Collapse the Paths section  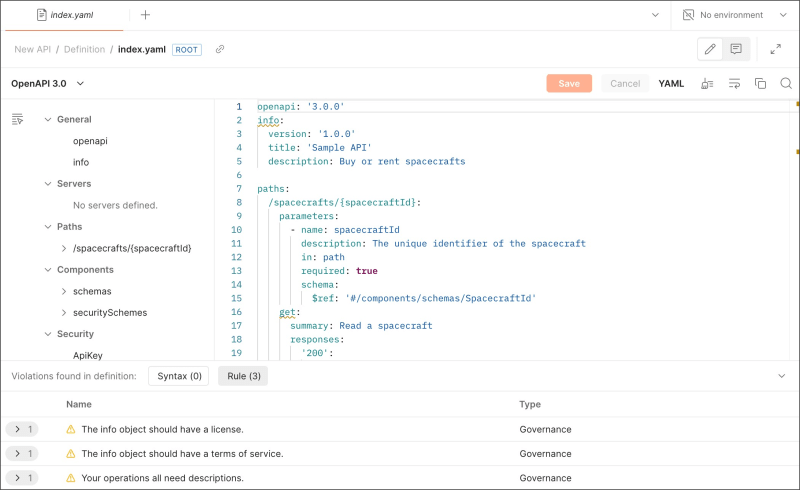pos(48,227)
